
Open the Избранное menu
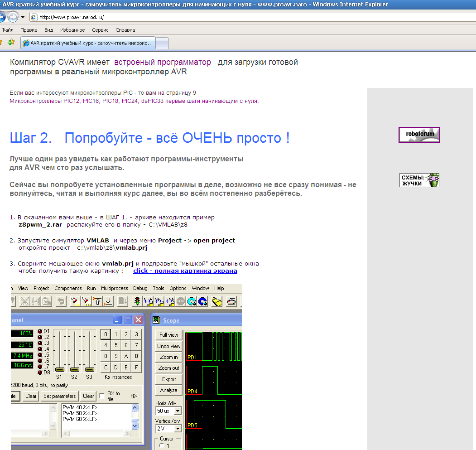72,30
